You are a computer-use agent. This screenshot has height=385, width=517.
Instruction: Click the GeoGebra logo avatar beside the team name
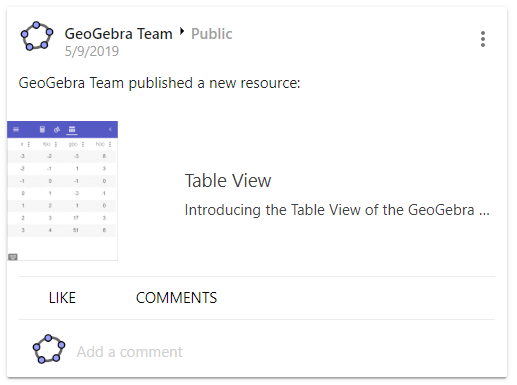point(37,36)
